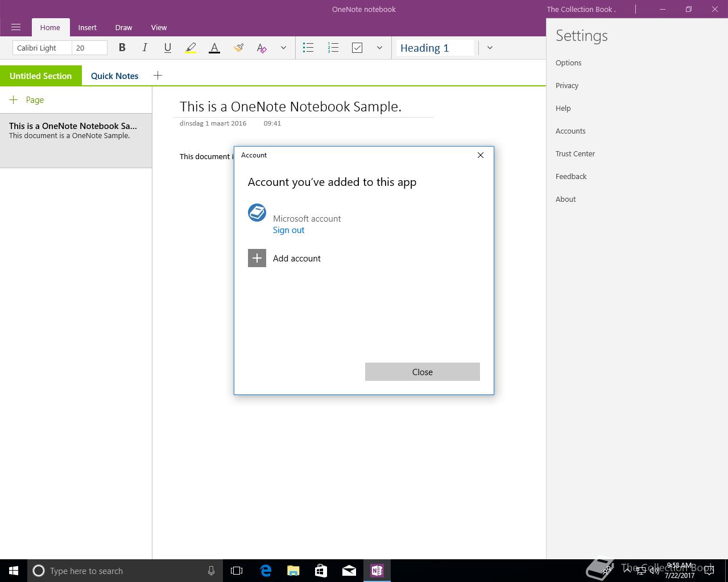Click the Add account plus icon
Viewport: 728px width, 582px height.
pos(257,258)
